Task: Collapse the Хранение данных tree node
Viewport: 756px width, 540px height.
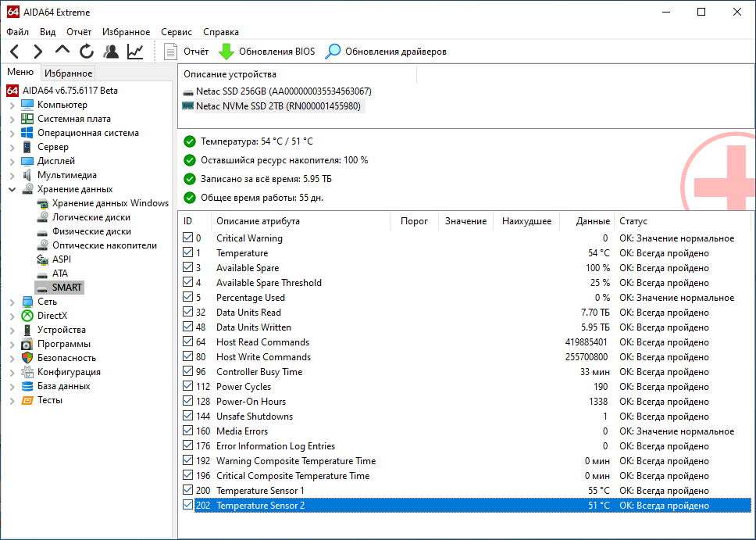Action: (x=12, y=189)
